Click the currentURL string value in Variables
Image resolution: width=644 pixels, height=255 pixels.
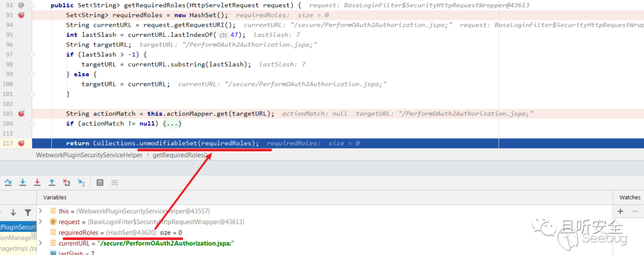[166, 244]
